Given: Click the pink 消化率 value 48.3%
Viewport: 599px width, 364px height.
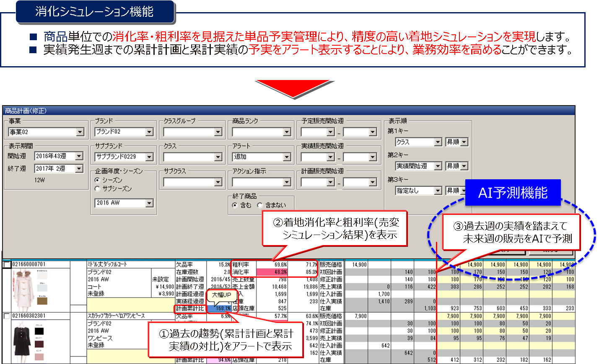Looking at the screenshot, I should pos(272,272).
